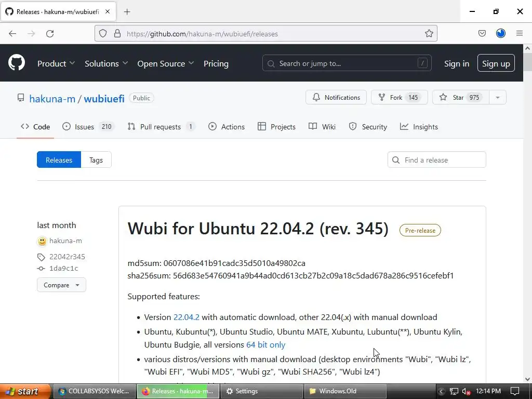Screen dimensions: 532x399
Task: Click the URL address bar
Action: (x=265, y=34)
